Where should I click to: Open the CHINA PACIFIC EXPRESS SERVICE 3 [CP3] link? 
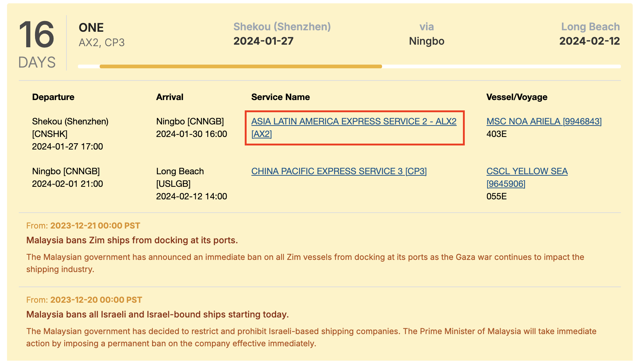339,171
